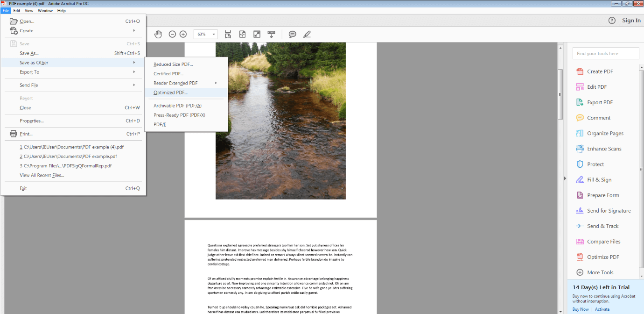Choose Exit from the File menu
644x314 pixels.
click(73, 188)
